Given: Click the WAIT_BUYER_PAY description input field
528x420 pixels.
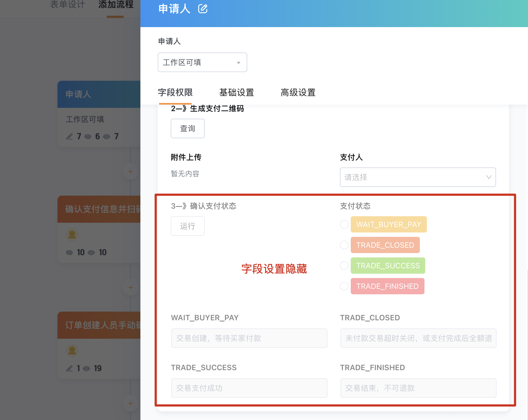Looking at the screenshot, I should tap(249, 338).
